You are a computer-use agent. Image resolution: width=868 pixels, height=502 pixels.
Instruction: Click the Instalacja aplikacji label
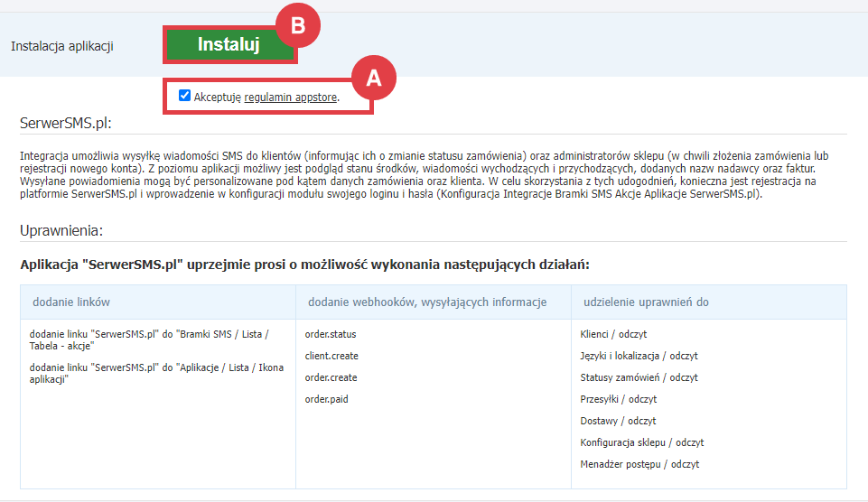pos(62,46)
